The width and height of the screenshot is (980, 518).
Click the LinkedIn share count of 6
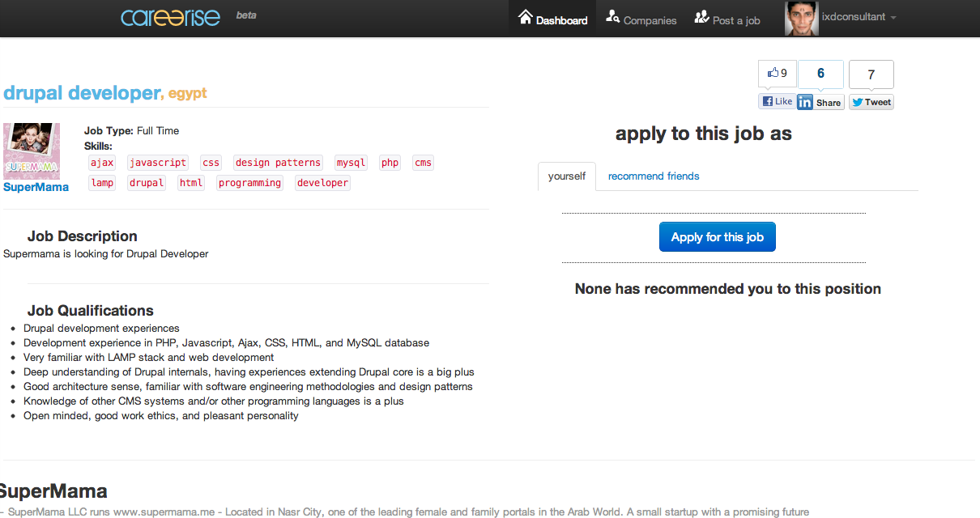click(820, 74)
